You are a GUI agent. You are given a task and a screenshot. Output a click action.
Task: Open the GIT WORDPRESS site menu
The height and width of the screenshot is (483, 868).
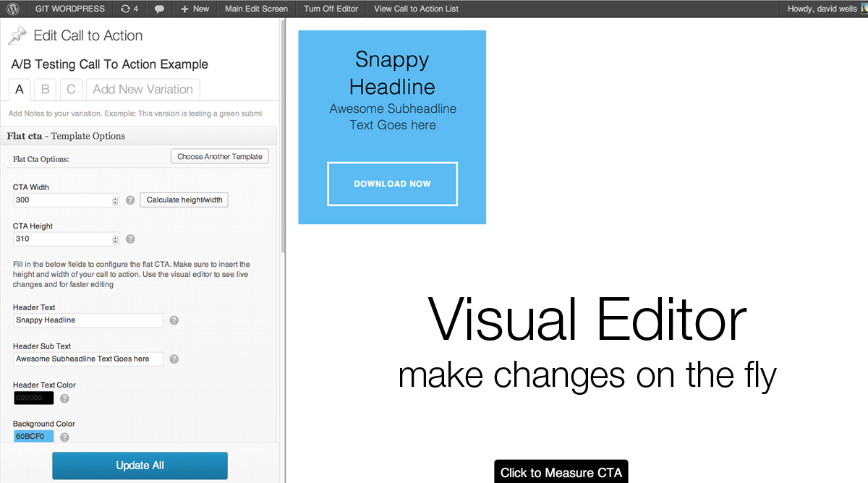(x=69, y=9)
